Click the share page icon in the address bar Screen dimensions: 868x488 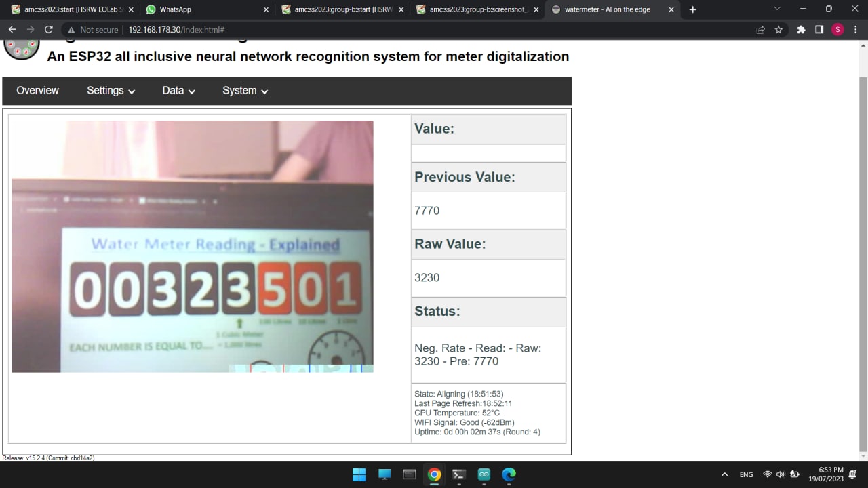click(760, 30)
